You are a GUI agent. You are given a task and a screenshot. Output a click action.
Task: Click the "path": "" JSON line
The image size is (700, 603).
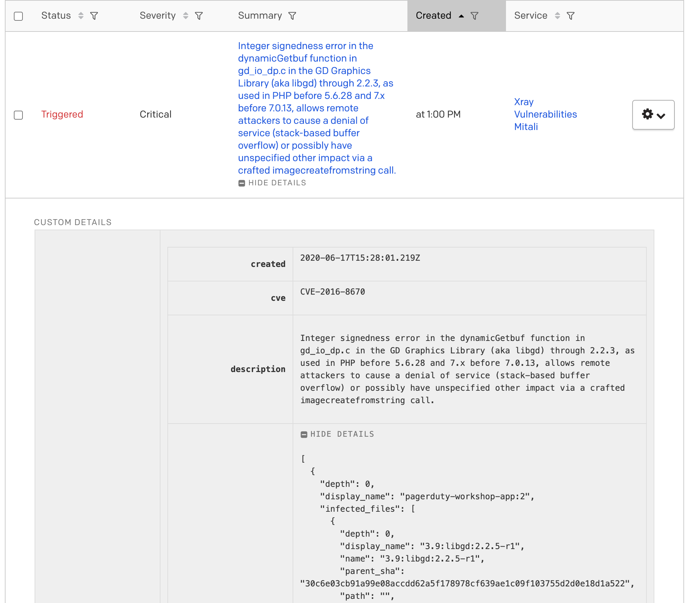coord(367,596)
